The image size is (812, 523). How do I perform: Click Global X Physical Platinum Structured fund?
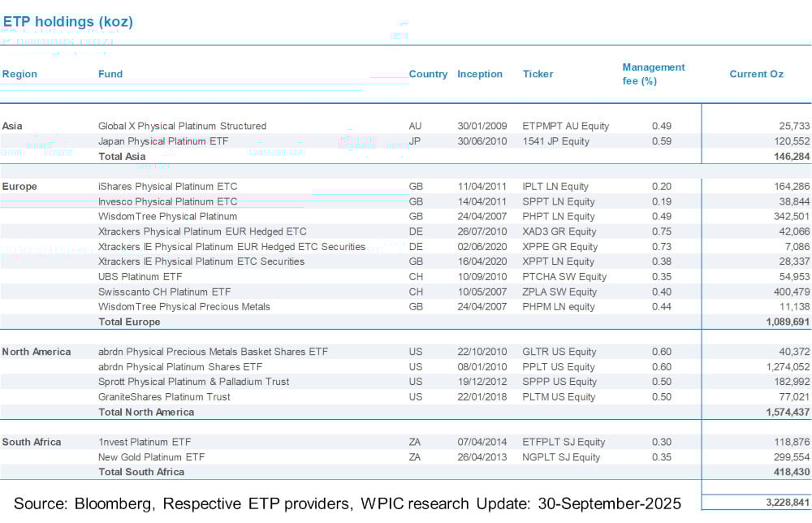click(x=182, y=126)
